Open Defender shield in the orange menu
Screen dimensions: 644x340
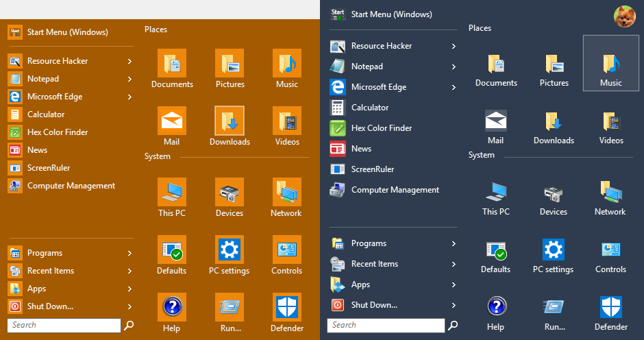[x=286, y=313]
